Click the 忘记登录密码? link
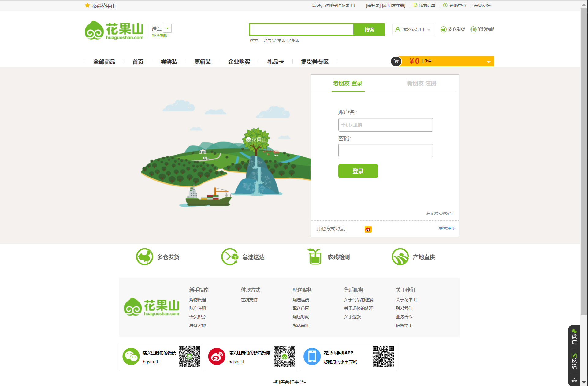Viewport: 588px width, 386px height. pos(440,213)
